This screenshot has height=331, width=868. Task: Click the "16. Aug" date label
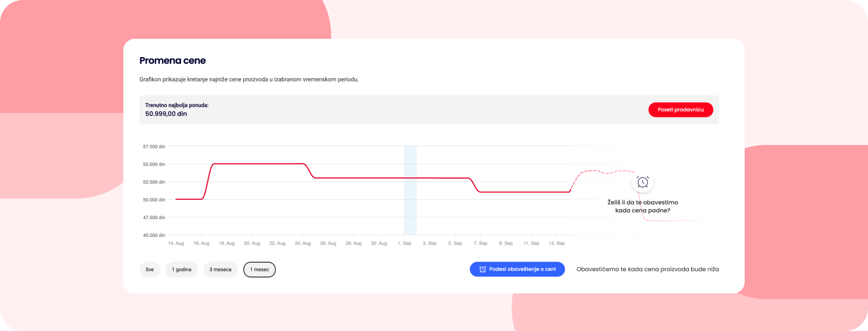tap(201, 243)
